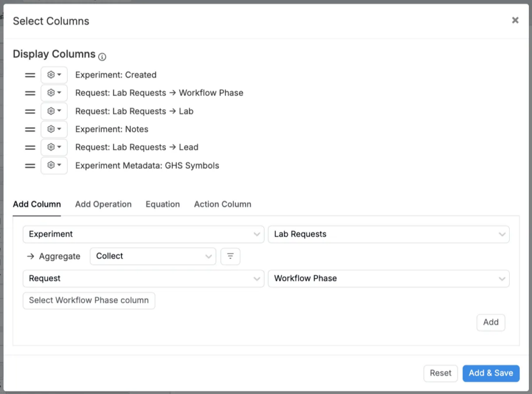The width and height of the screenshot is (532, 394).
Task: Open the Action Column tab
Action: [222, 205]
